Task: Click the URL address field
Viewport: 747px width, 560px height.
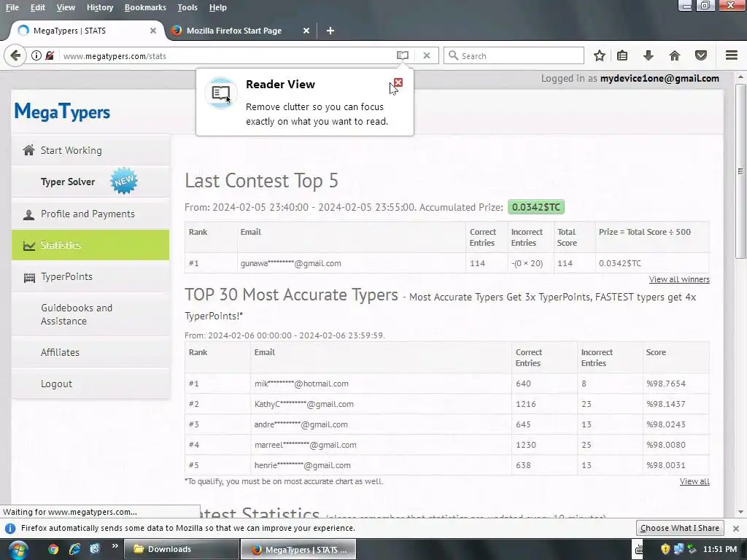Action: (x=226, y=55)
